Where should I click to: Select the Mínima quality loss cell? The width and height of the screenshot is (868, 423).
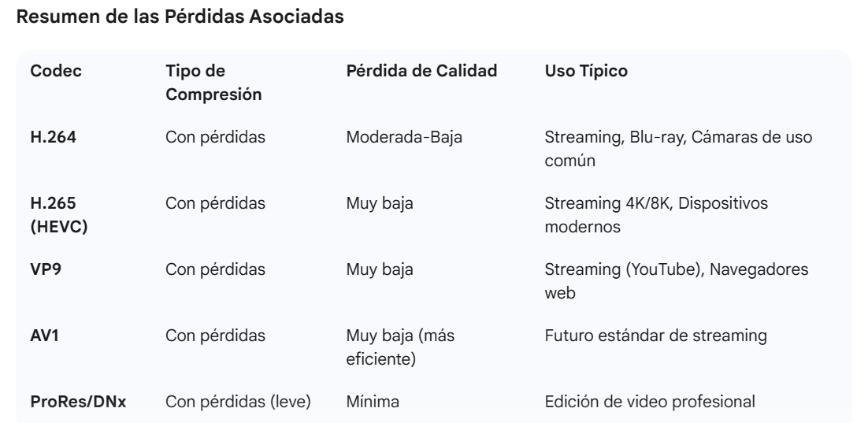pyautogui.click(x=373, y=402)
